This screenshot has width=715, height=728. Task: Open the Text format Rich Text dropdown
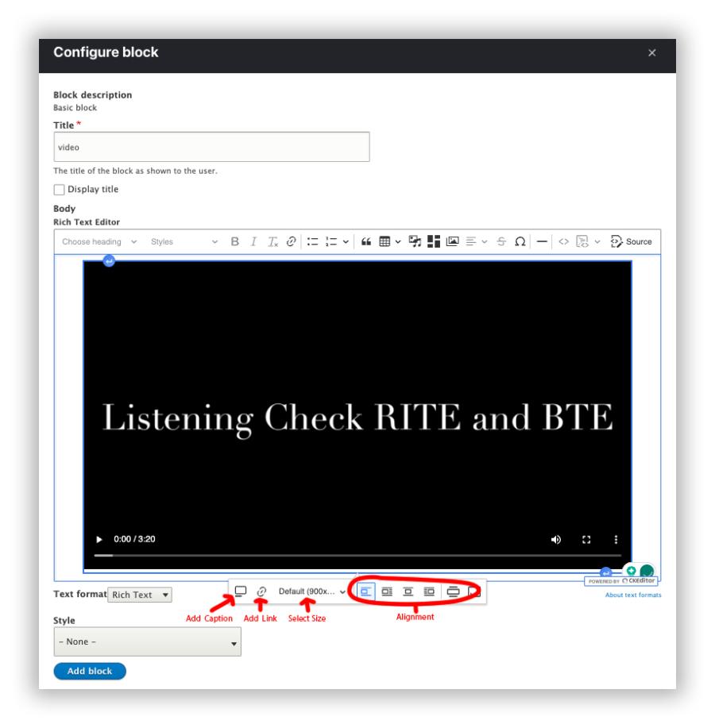pyautogui.click(x=140, y=595)
